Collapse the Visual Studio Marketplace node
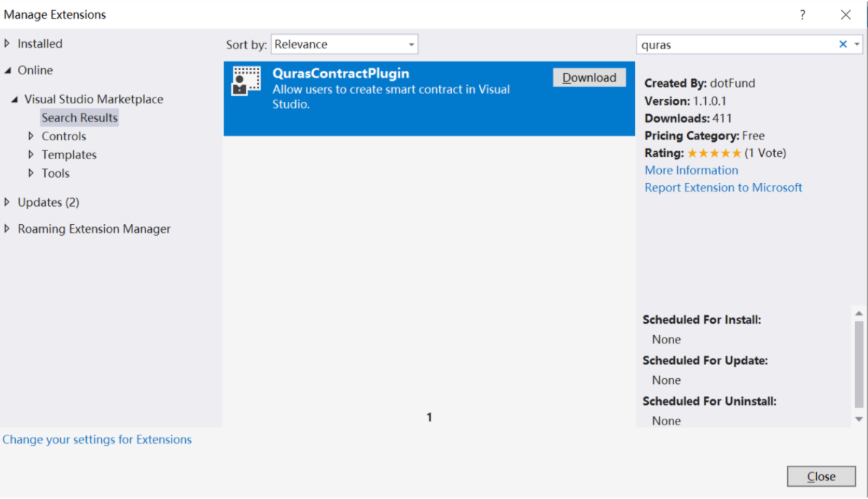 (x=14, y=99)
